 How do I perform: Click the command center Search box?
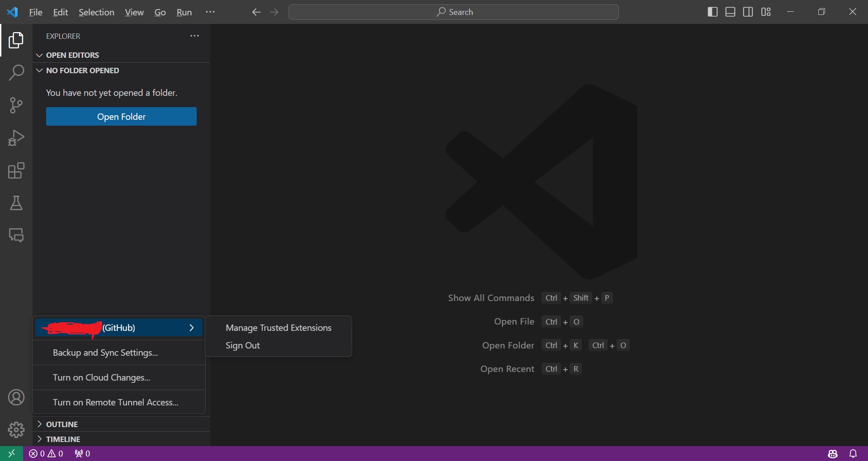tap(453, 12)
